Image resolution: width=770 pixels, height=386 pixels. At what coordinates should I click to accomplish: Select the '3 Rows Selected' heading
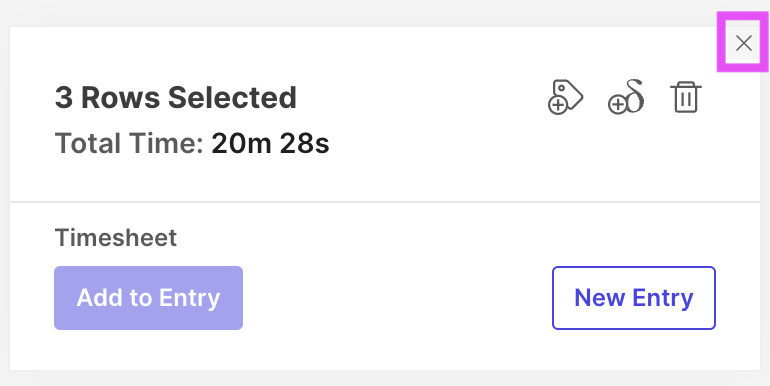(x=175, y=98)
